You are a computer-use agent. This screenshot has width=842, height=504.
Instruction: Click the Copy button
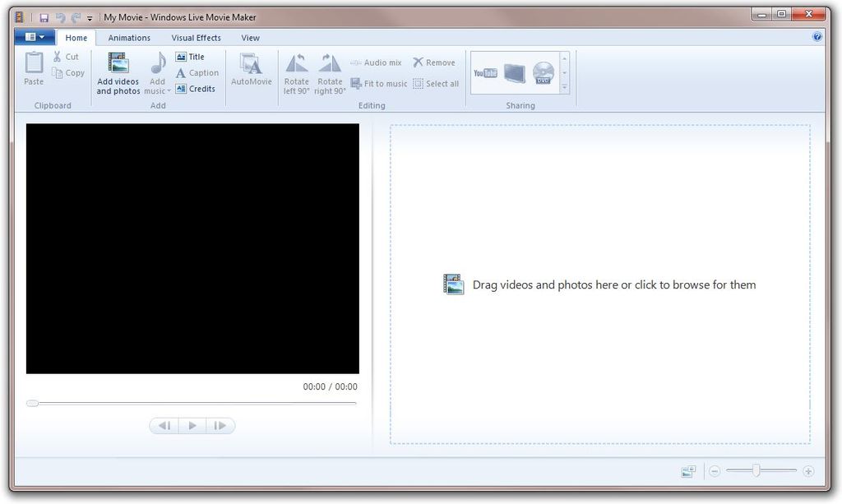tap(68, 72)
